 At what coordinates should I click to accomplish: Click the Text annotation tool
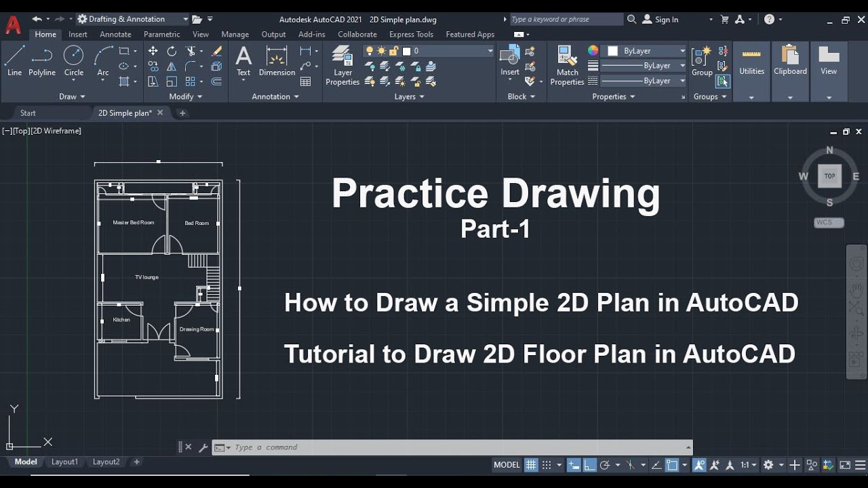[243, 61]
